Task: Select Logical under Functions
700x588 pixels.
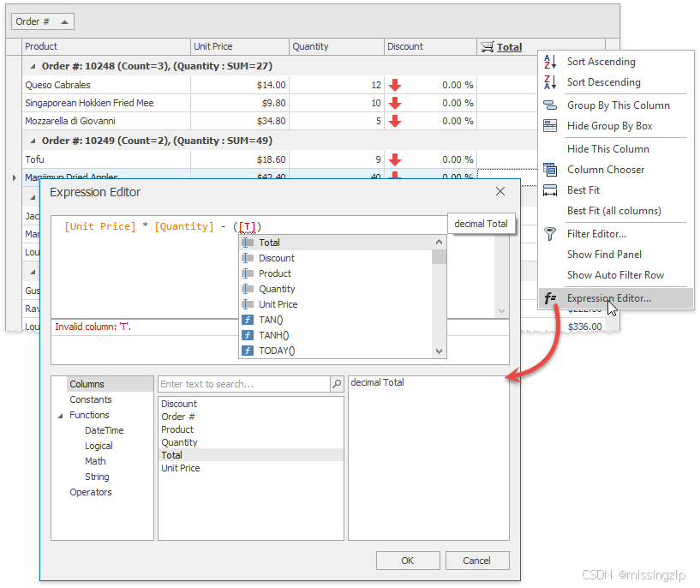Action: tap(99, 446)
